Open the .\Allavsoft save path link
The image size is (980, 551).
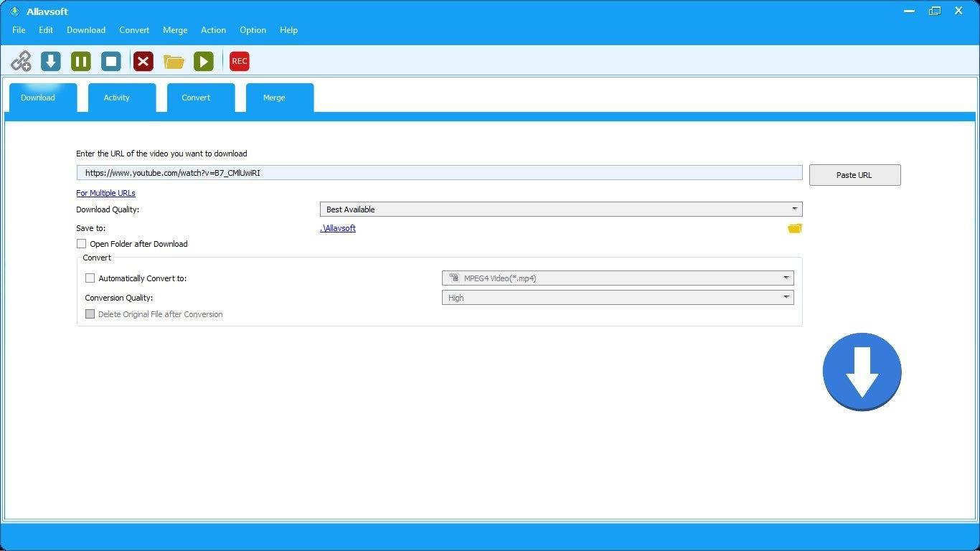click(337, 228)
